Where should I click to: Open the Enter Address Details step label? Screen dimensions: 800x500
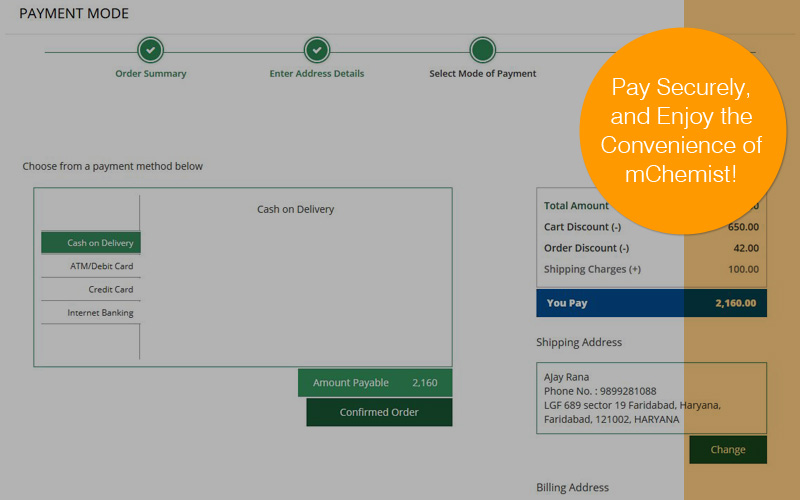click(x=317, y=74)
